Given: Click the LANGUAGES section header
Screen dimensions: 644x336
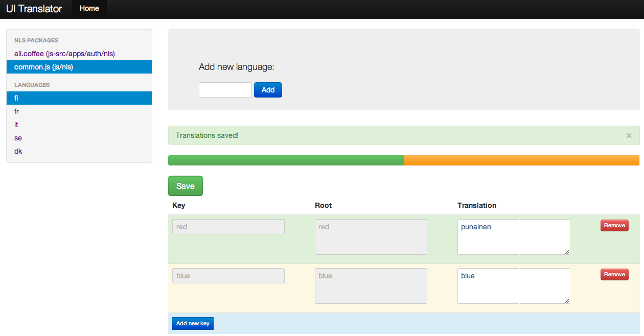Looking at the screenshot, I should tap(32, 84).
